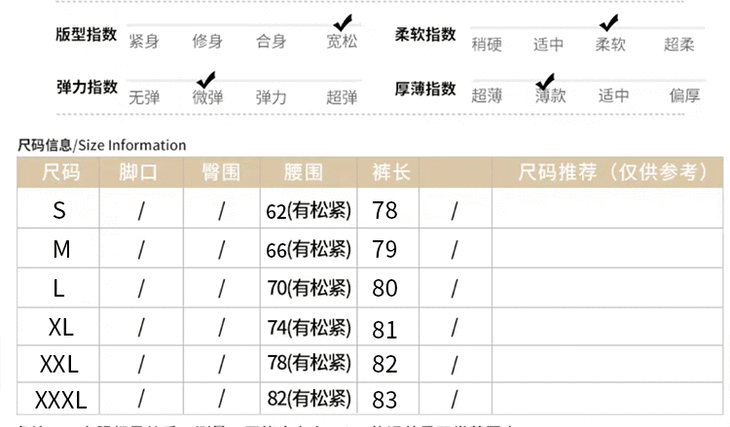Select the XXXL size row label

coord(61,401)
